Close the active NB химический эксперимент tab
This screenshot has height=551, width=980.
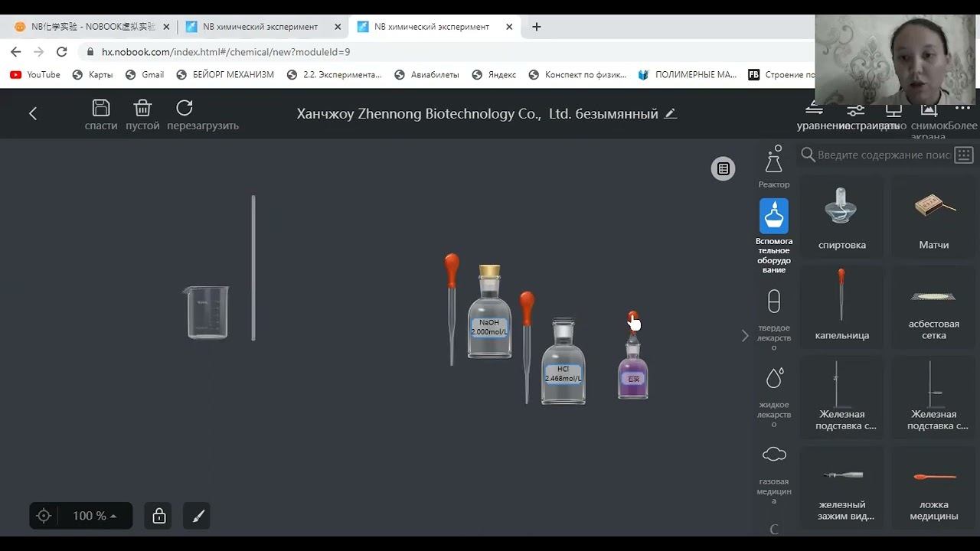(510, 26)
